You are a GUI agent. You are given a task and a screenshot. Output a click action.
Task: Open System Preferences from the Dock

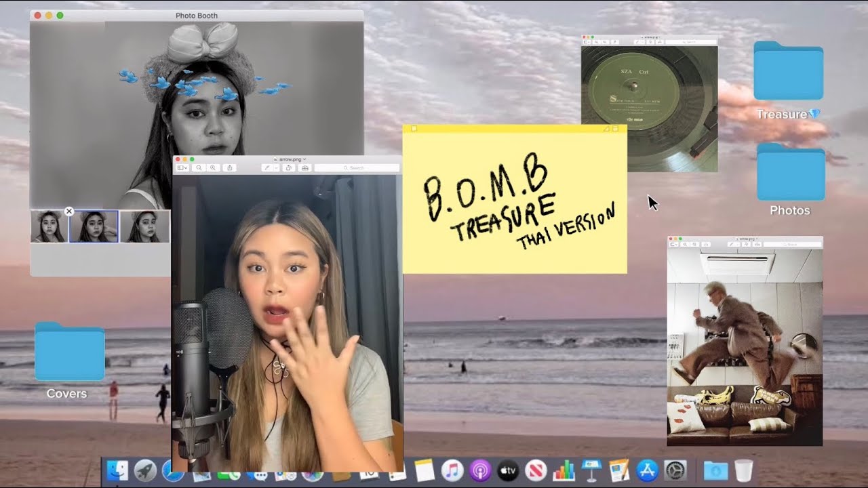pos(675,470)
